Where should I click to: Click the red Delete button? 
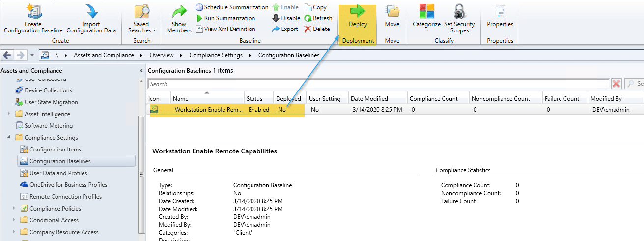click(x=317, y=29)
